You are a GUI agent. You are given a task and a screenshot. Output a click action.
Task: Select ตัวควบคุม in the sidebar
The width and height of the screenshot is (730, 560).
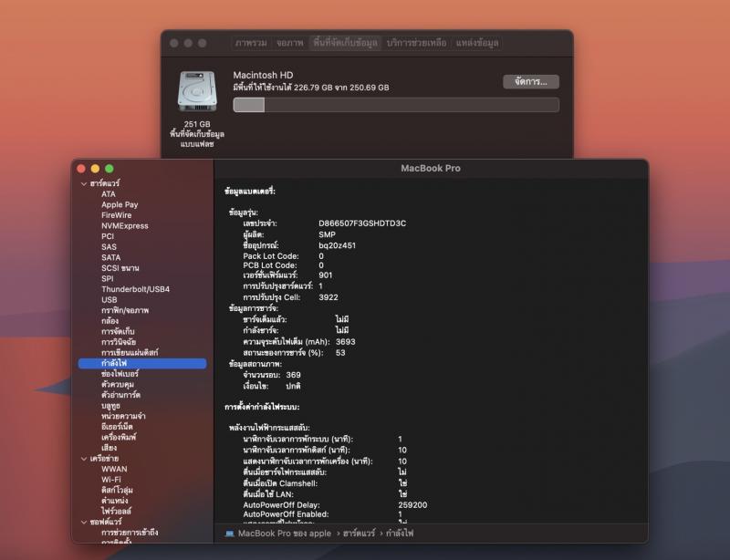click(x=118, y=385)
